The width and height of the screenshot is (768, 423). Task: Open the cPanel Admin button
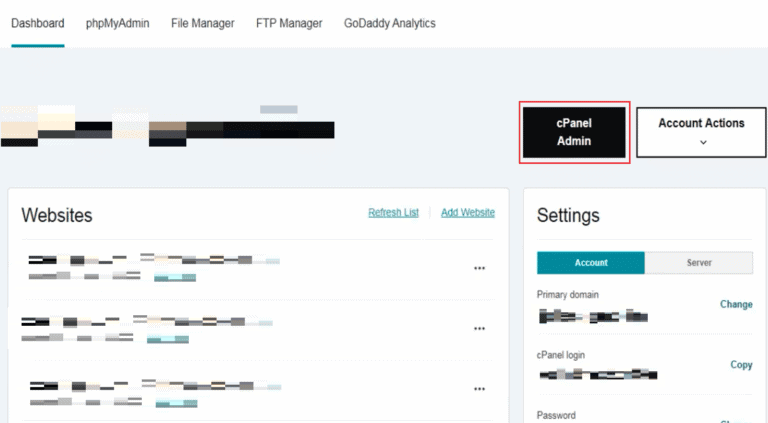[574, 132]
